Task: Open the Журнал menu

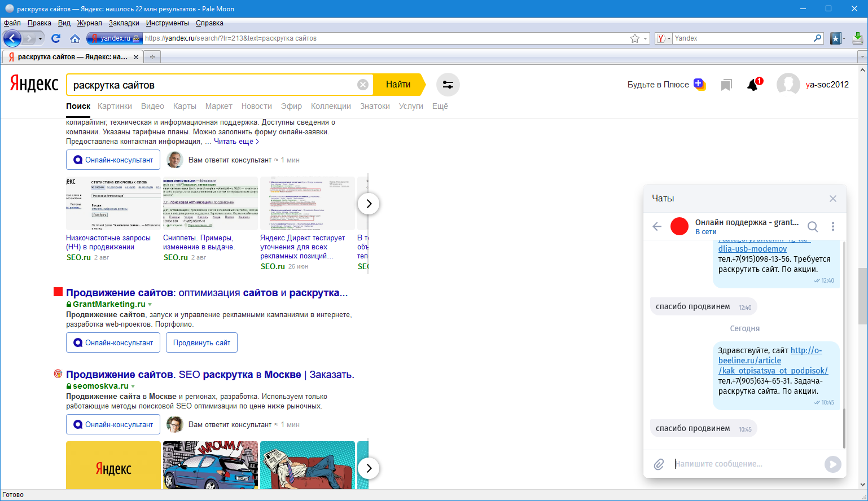Action: tap(90, 23)
